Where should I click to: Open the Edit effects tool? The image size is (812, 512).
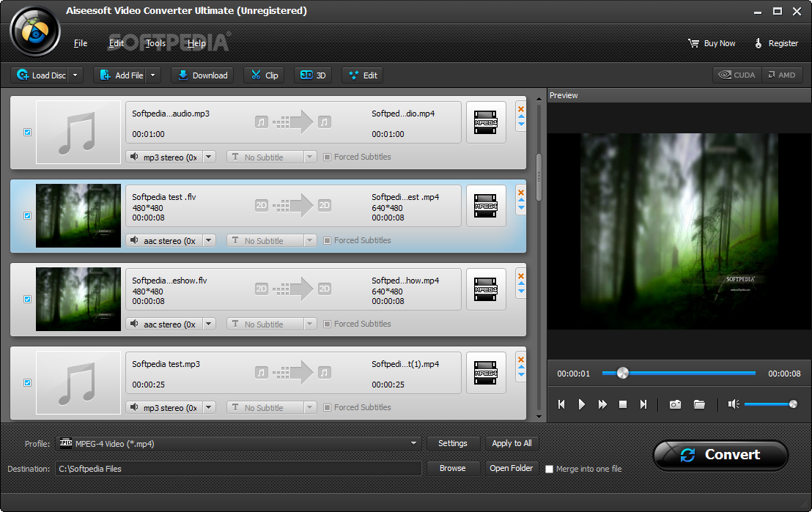363,75
